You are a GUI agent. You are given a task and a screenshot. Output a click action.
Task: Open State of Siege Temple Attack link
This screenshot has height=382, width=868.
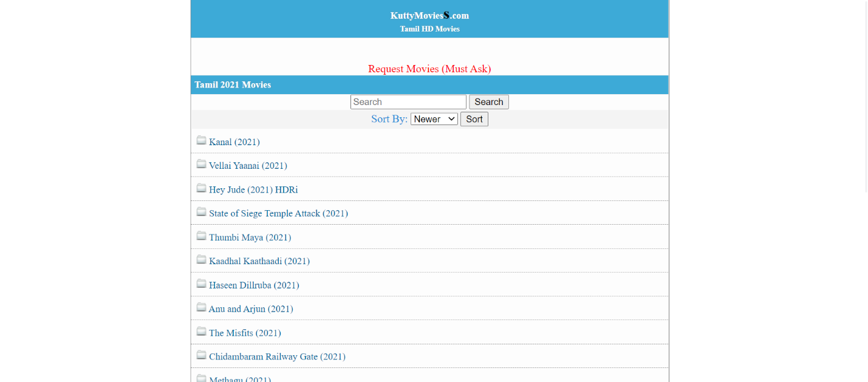278,214
